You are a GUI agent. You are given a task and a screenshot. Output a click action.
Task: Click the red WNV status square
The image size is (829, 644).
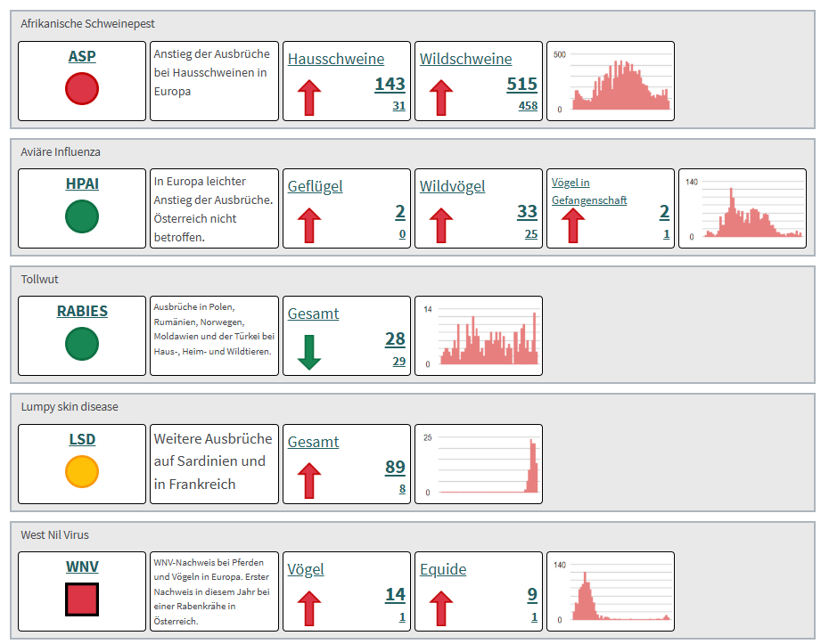coord(82,599)
